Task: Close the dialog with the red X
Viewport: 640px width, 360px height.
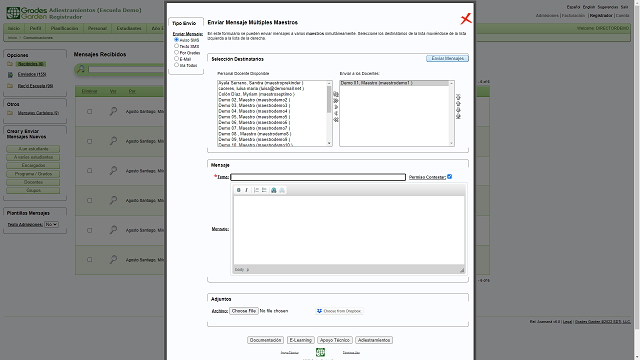Action: click(466, 18)
